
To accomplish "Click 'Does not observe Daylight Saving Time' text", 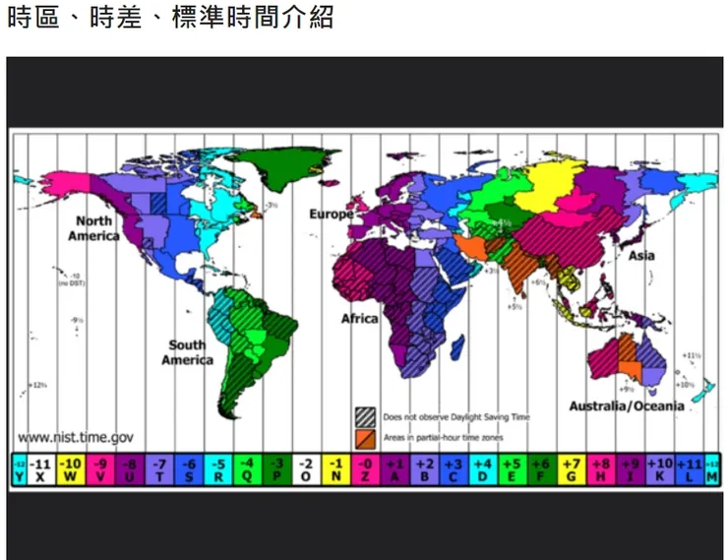I will point(456,417).
